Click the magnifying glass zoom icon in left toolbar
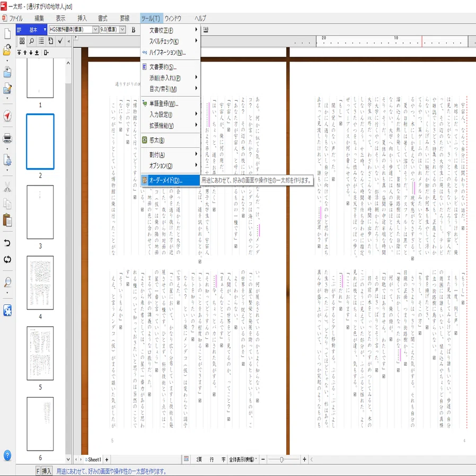Viewport: 476px width, 476px height. coord(7,282)
